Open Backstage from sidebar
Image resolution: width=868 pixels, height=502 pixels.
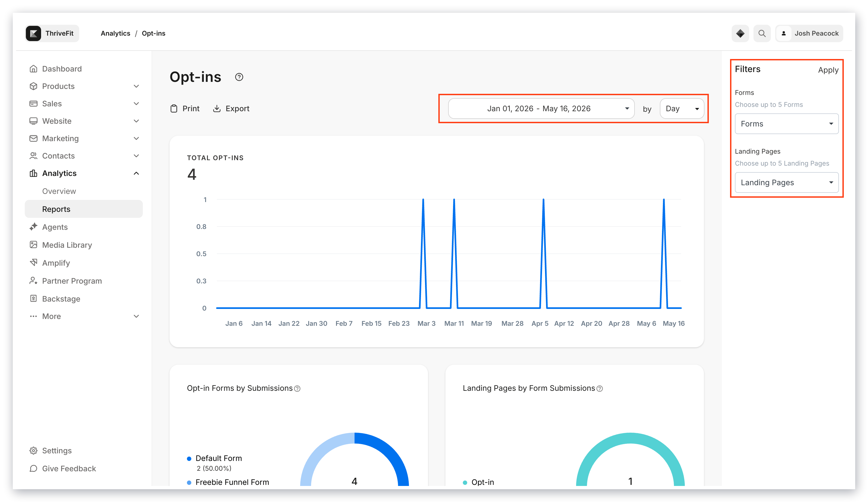pyautogui.click(x=61, y=299)
